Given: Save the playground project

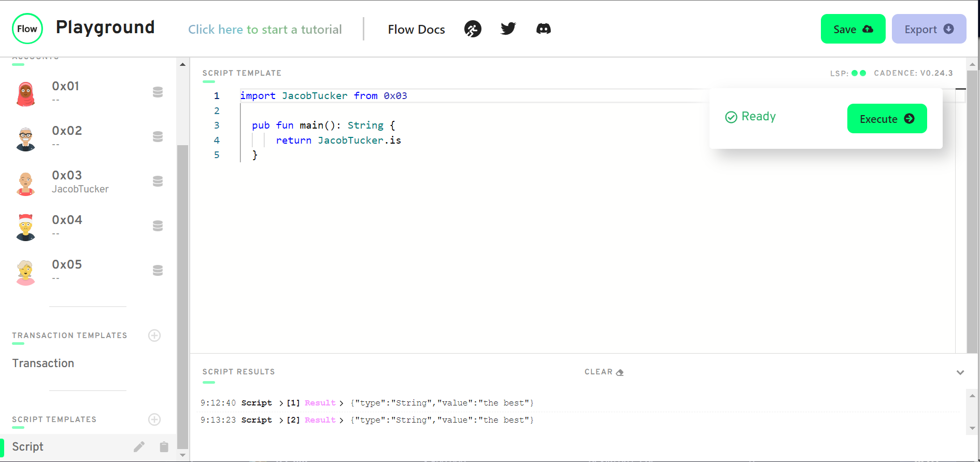Looking at the screenshot, I should click(x=853, y=29).
